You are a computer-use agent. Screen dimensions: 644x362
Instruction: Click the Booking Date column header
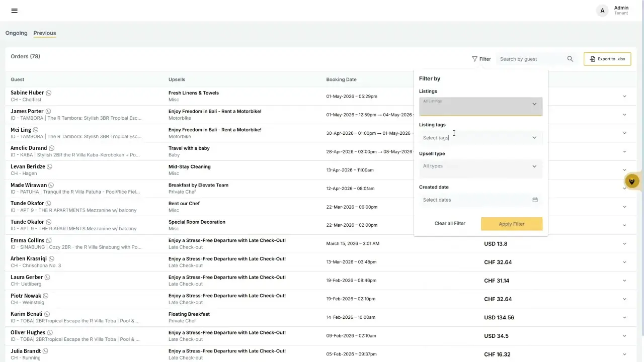click(341, 79)
